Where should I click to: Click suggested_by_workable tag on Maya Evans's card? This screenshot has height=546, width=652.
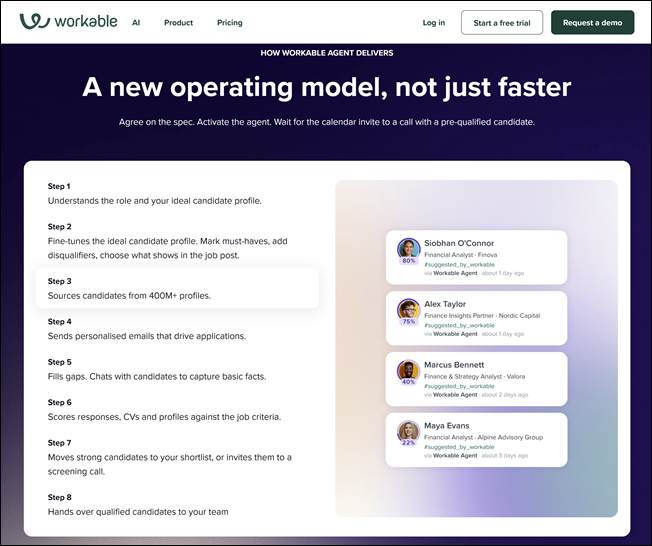459,447
